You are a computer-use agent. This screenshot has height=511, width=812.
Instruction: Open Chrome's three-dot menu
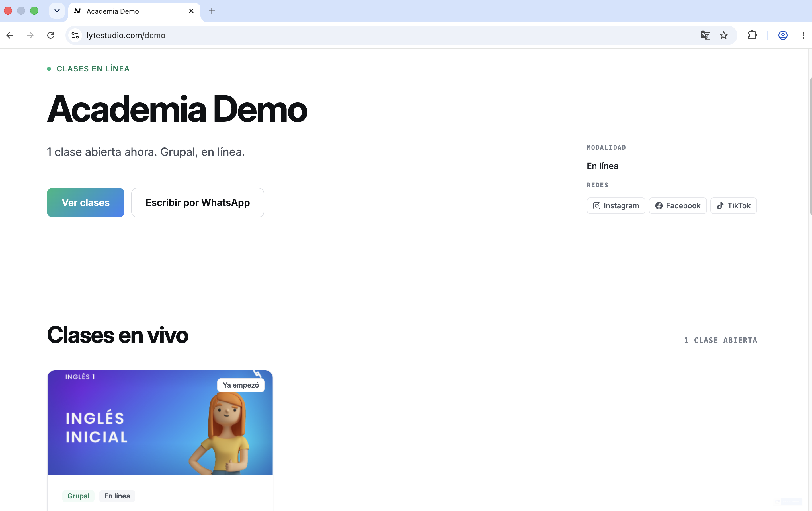tap(803, 35)
